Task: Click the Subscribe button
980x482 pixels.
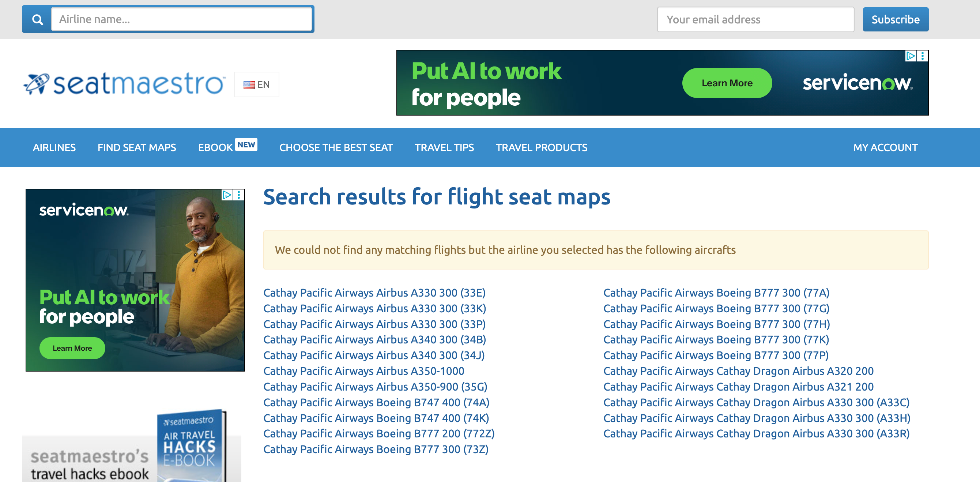Action: 896,19
